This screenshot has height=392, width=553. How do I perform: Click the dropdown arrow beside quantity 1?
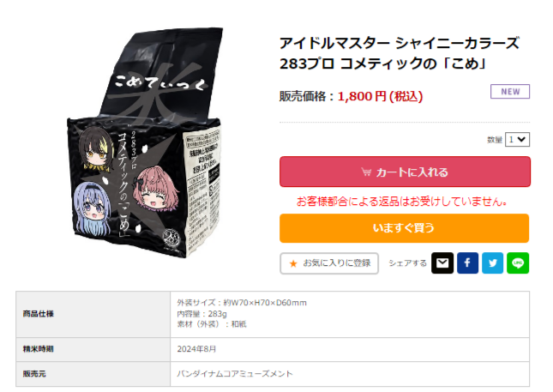[522, 139]
